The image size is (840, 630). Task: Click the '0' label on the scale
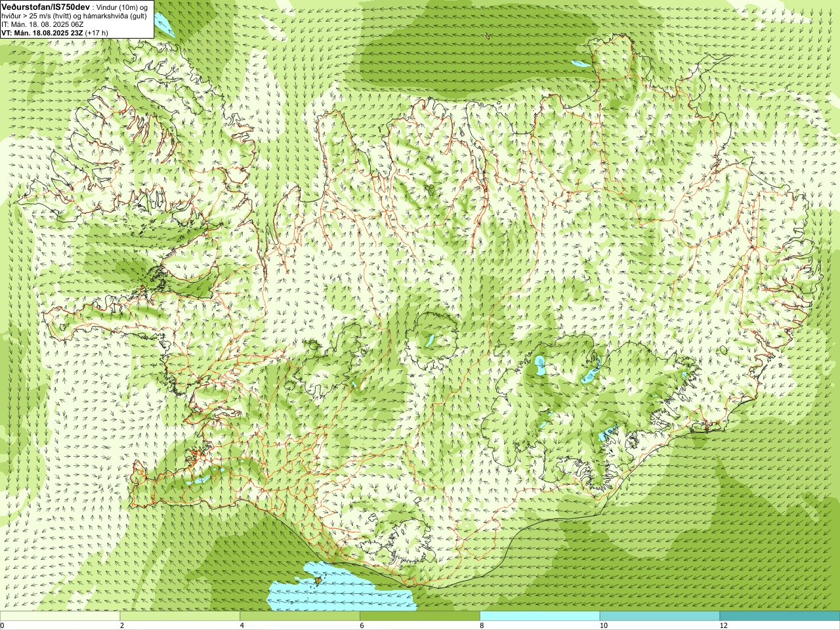(3, 625)
